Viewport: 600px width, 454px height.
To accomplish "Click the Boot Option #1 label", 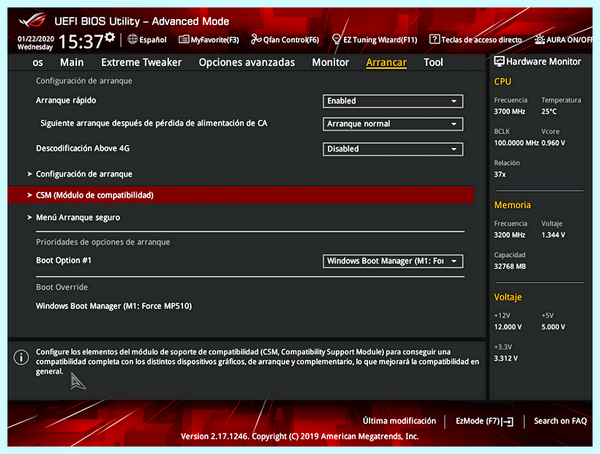I will (x=64, y=260).
